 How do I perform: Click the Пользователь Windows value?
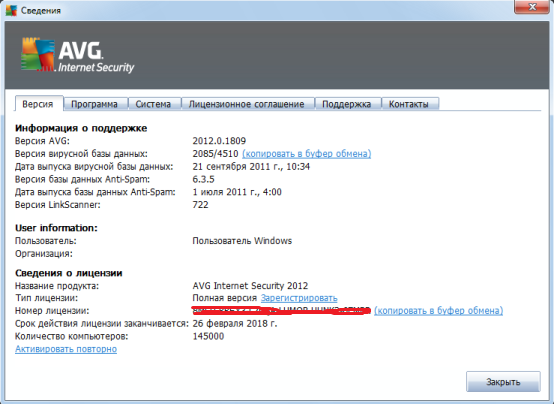(242, 241)
